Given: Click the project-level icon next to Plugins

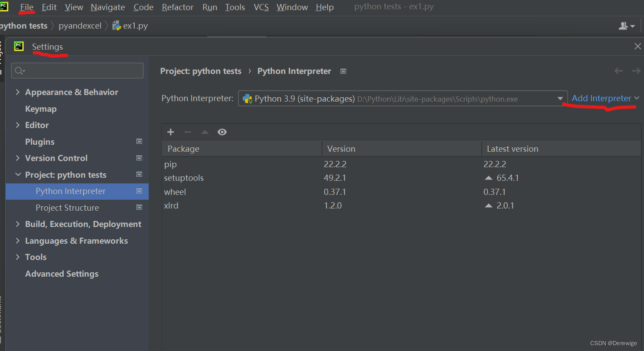Looking at the screenshot, I should point(139,141).
